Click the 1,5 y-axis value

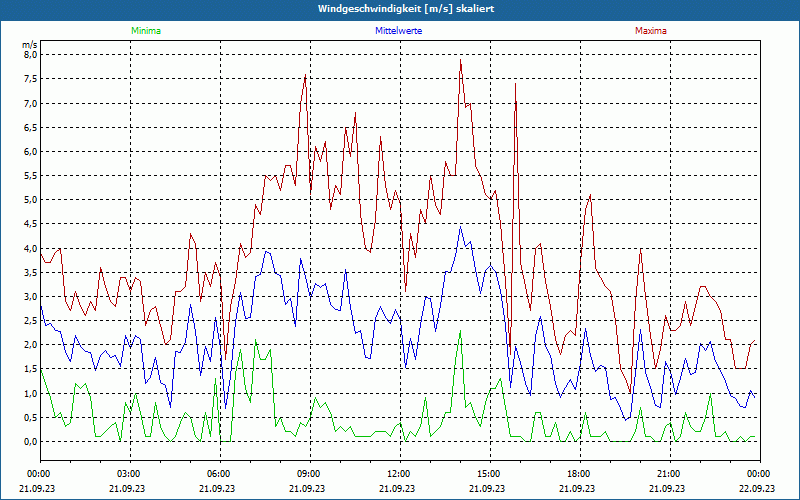pyautogui.click(x=31, y=369)
